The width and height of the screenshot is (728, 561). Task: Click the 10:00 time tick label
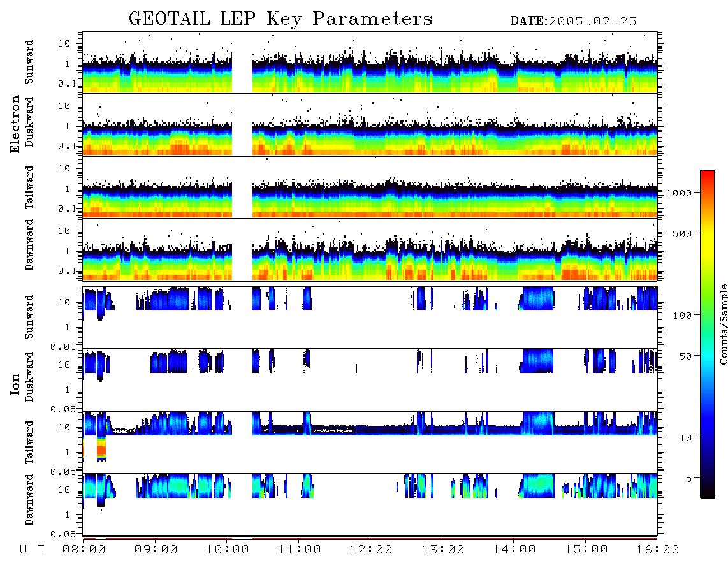[228, 550]
